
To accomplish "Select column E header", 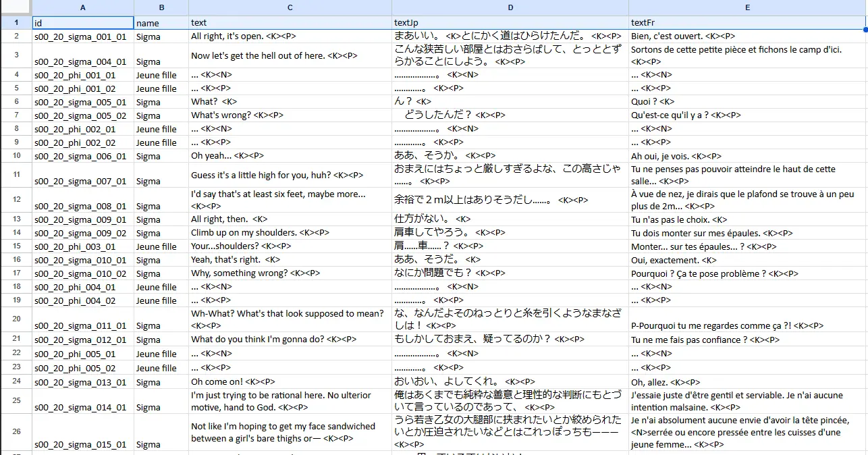I will [x=747, y=7].
